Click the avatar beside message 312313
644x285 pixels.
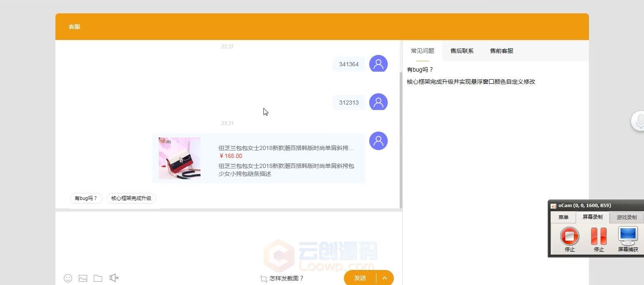click(x=378, y=102)
